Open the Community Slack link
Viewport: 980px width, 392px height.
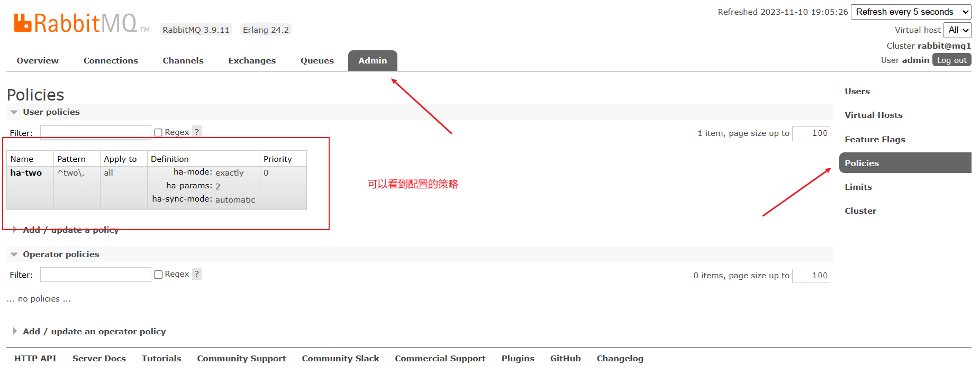point(340,358)
